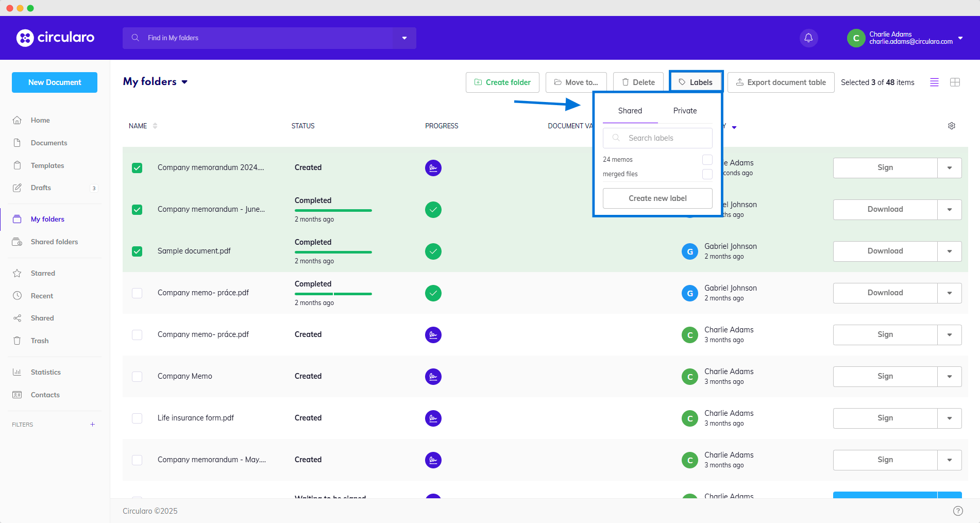Add a new filter with plus icon
The image size is (980, 523).
point(93,425)
